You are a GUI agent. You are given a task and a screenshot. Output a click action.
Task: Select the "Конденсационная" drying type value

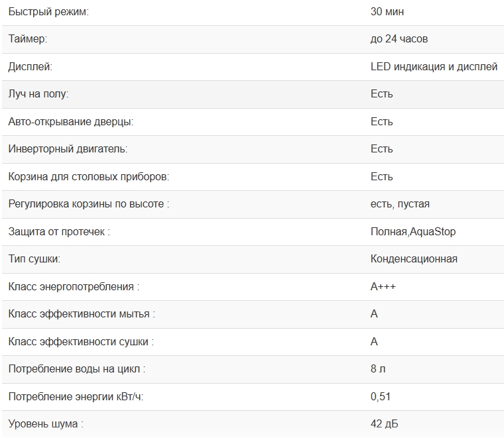[x=414, y=259]
